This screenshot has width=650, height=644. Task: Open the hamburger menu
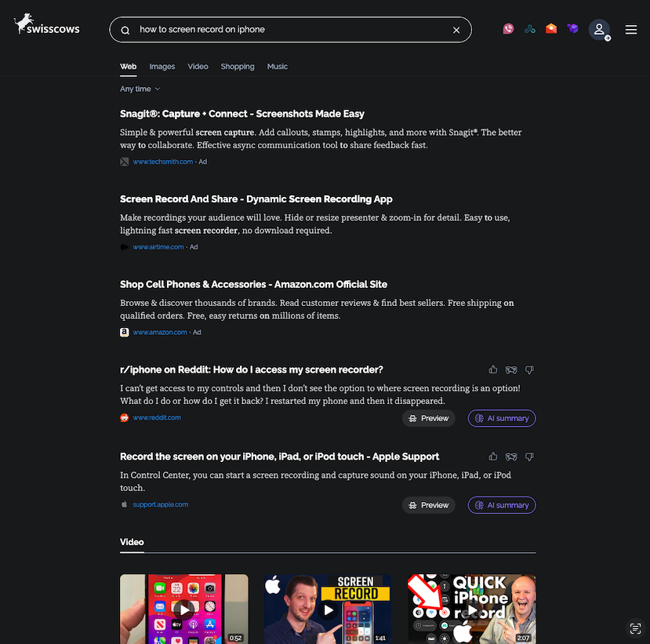(631, 30)
